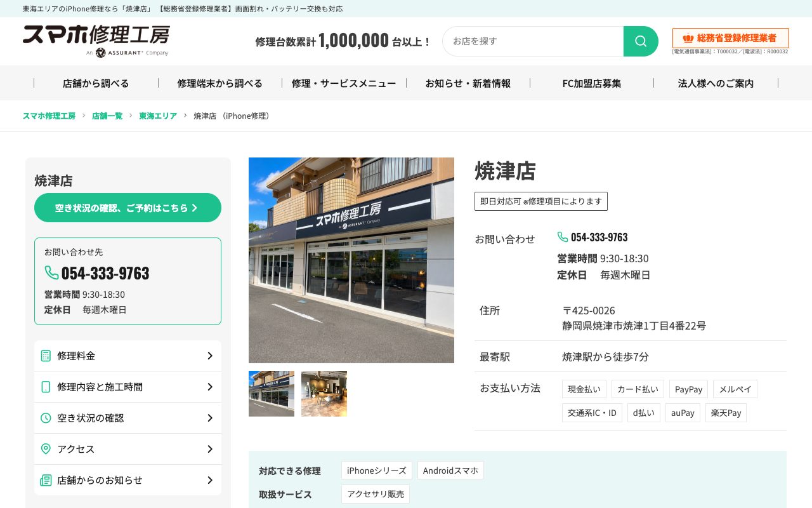Click the 焼津駅から徒歩7分 station text
Viewport: 812px width, 508px height.
pyautogui.click(x=605, y=357)
